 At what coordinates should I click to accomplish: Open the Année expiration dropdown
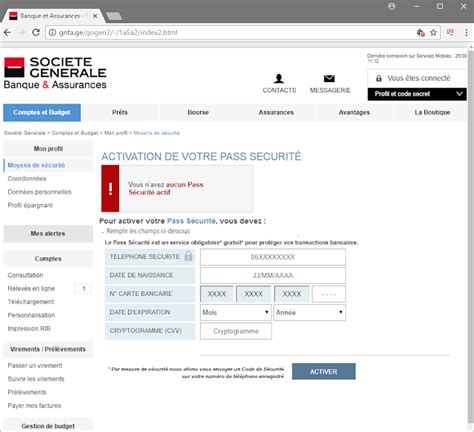(310, 312)
